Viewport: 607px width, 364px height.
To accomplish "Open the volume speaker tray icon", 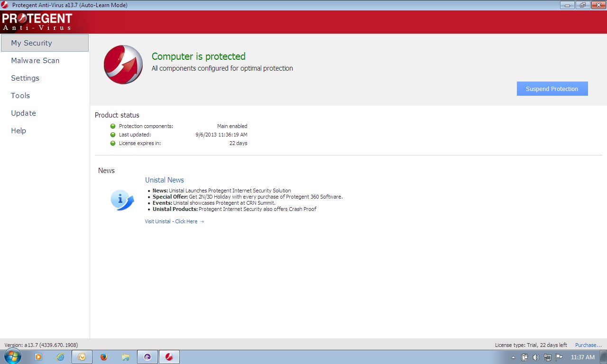I will (536, 357).
